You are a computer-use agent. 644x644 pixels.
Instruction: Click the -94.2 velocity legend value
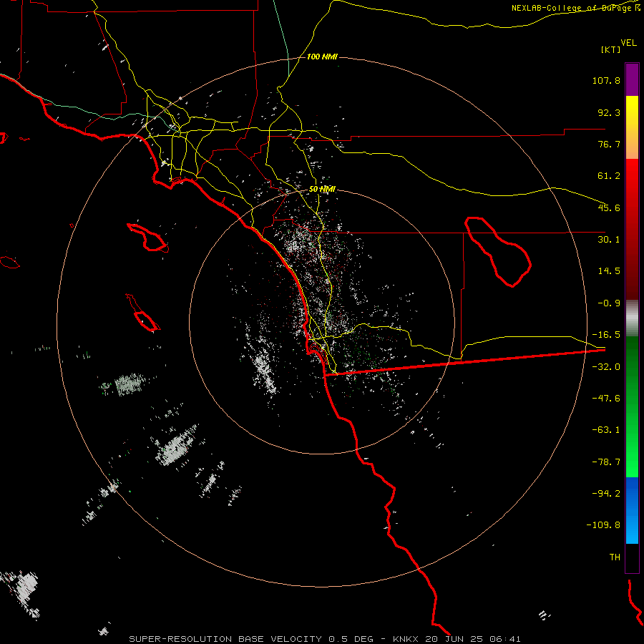click(606, 494)
